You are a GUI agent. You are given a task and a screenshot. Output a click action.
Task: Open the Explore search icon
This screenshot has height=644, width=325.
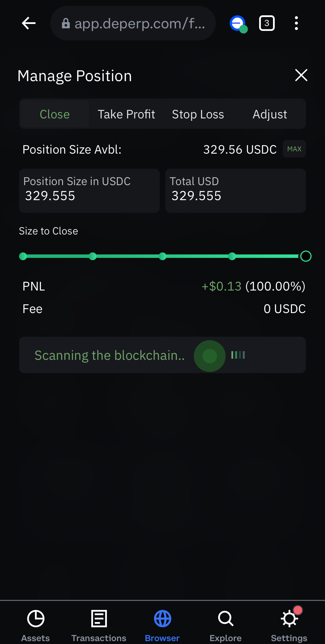(x=226, y=619)
